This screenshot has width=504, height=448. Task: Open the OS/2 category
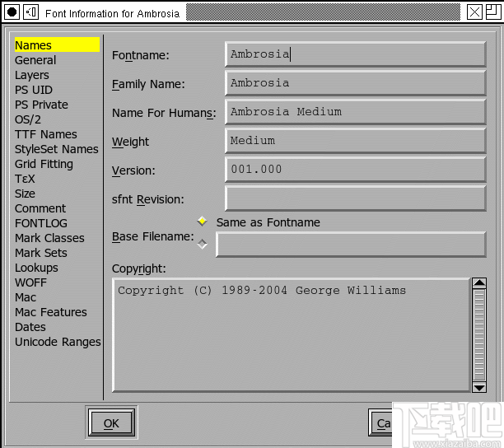pos(28,119)
